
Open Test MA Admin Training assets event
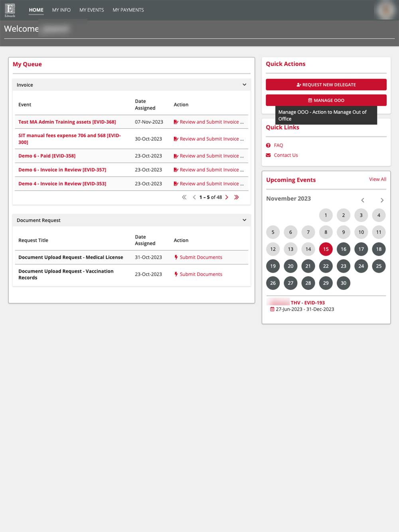67,122
